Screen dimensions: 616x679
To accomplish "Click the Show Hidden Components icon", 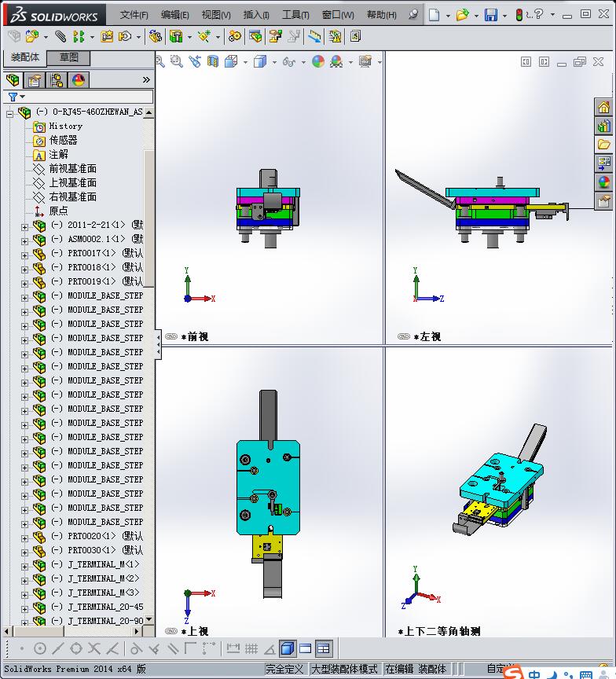I will point(155,36).
